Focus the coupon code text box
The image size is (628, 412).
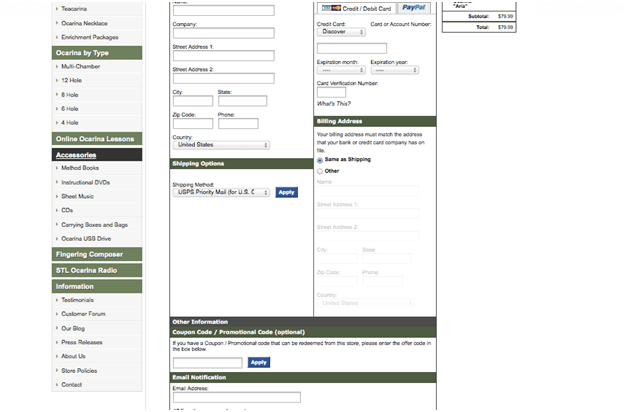pyautogui.click(x=207, y=362)
